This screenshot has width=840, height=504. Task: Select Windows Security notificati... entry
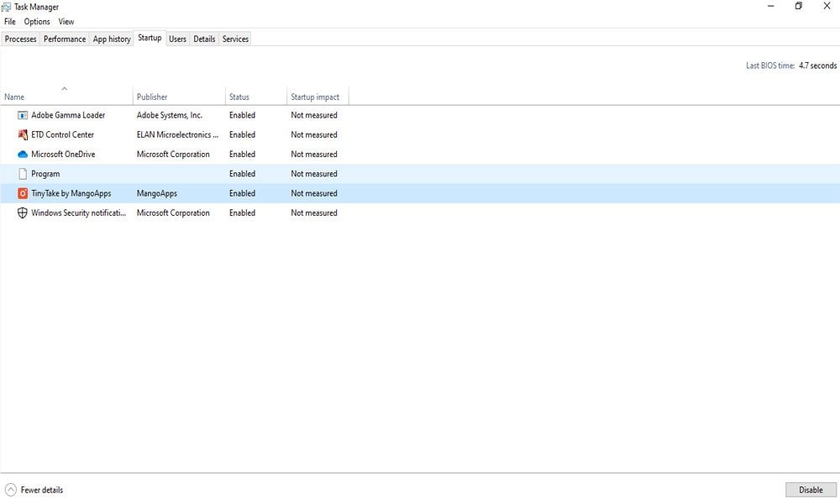pyautogui.click(x=79, y=213)
